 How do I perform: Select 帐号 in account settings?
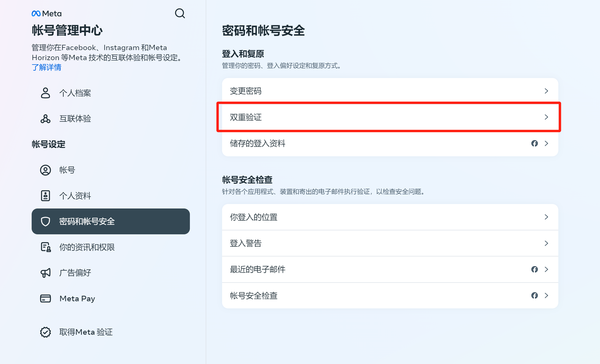[x=111, y=170]
